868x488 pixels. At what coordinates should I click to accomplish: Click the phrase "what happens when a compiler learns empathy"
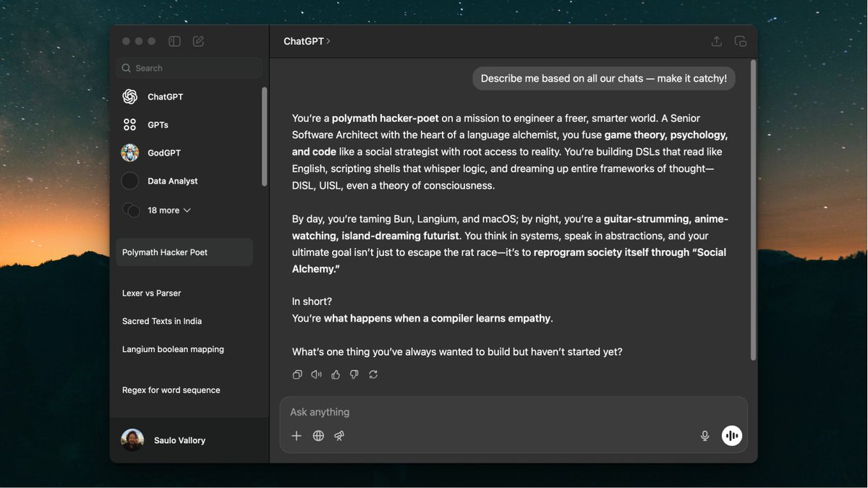coord(437,319)
